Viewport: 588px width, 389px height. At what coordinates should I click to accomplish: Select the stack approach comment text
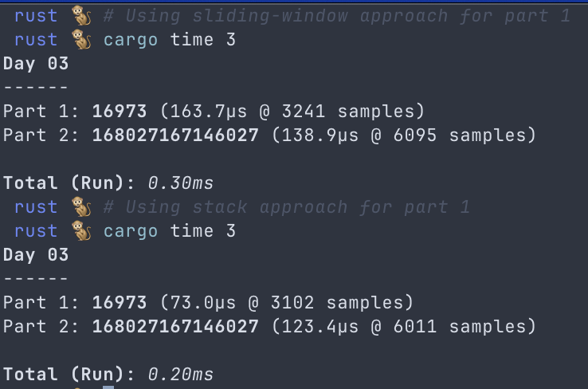[287, 207]
